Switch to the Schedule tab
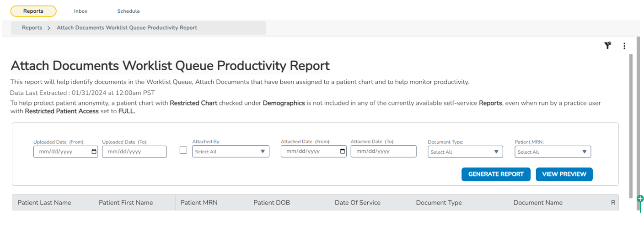The height and width of the screenshot is (236, 644). coord(129,11)
